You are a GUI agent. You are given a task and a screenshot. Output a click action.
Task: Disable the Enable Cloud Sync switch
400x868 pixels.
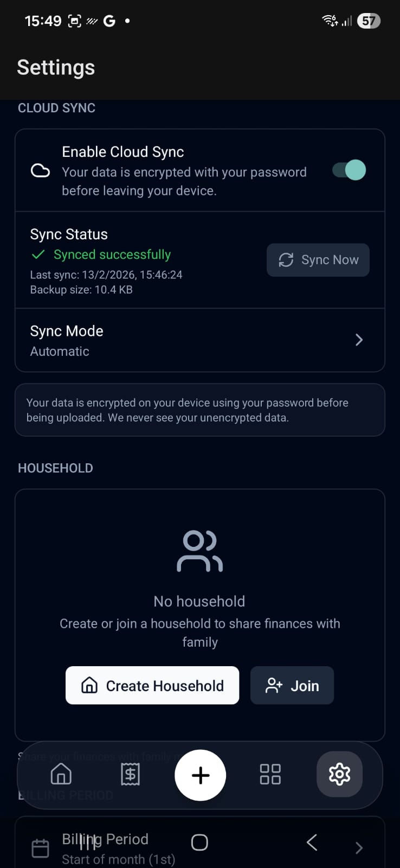[349, 170]
